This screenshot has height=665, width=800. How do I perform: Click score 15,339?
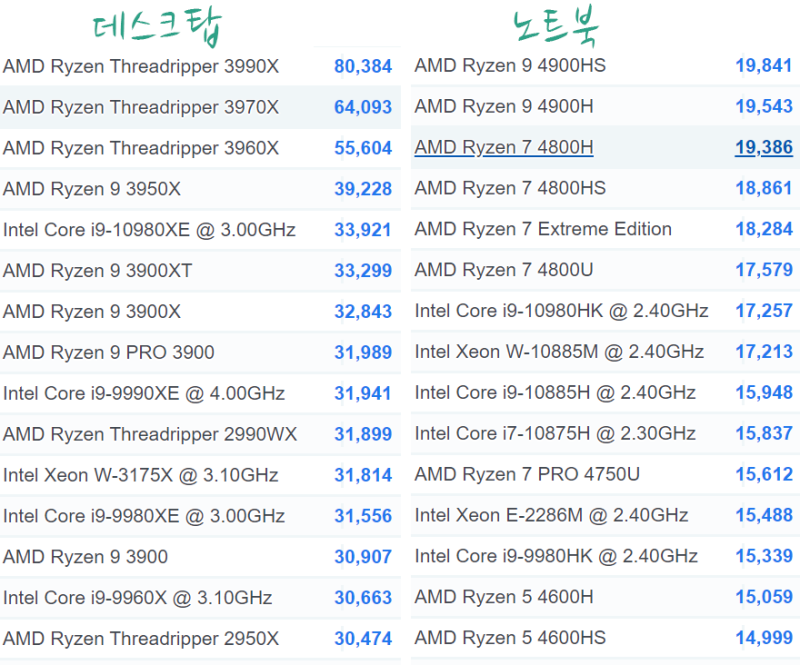tap(764, 556)
